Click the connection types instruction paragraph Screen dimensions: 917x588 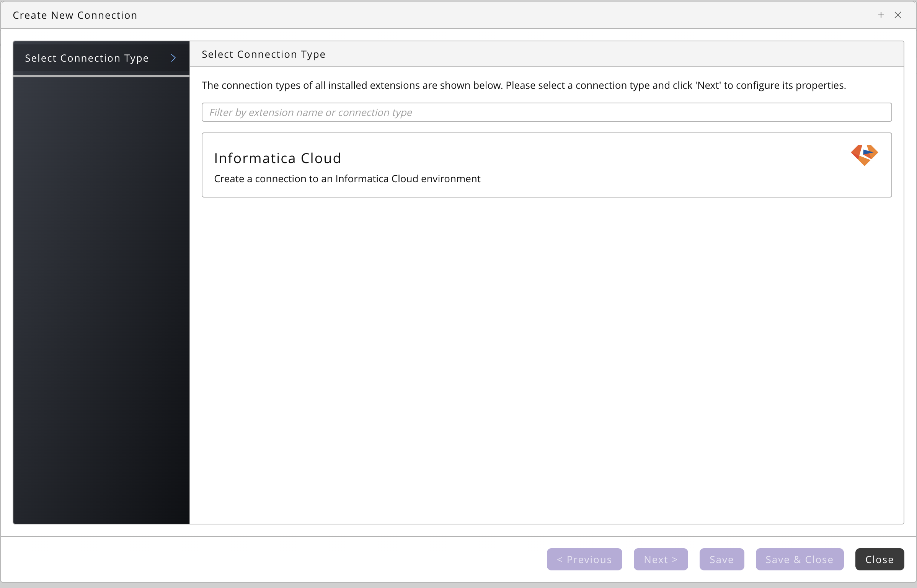pos(524,85)
